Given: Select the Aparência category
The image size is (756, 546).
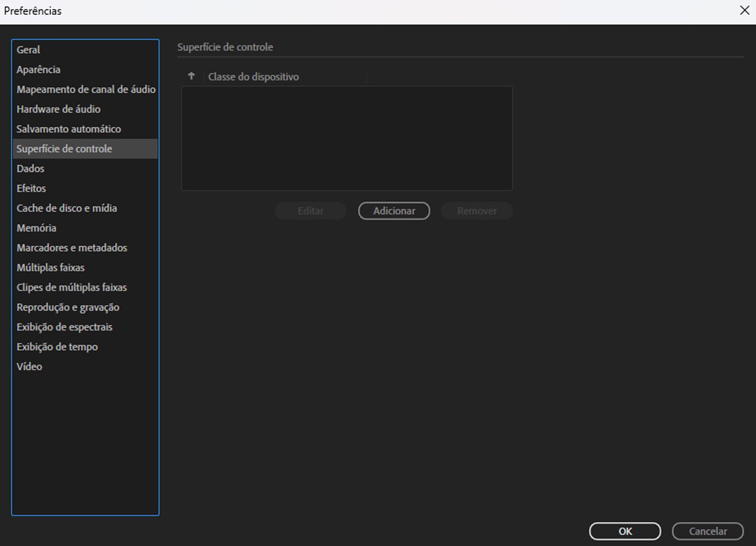Looking at the screenshot, I should coord(85,70).
